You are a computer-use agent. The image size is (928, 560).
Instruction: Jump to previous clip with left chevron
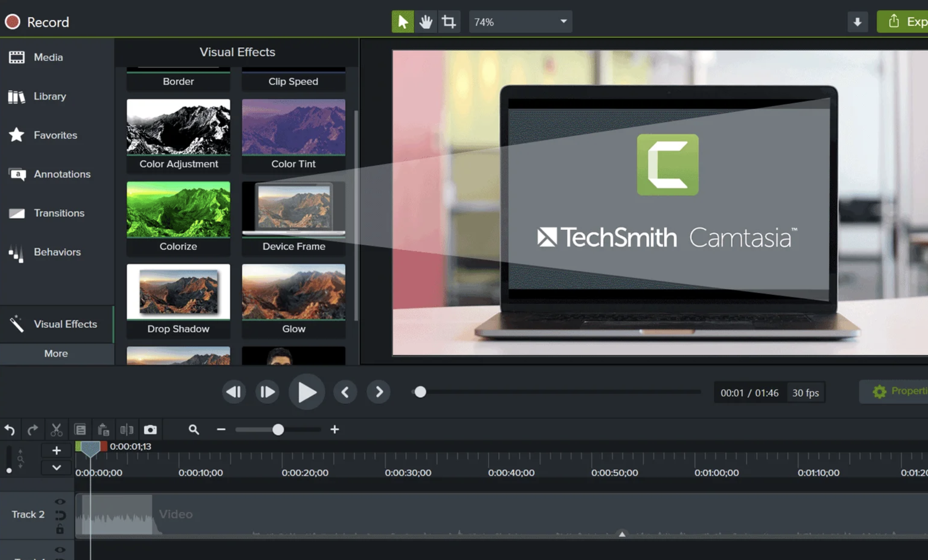(345, 392)
